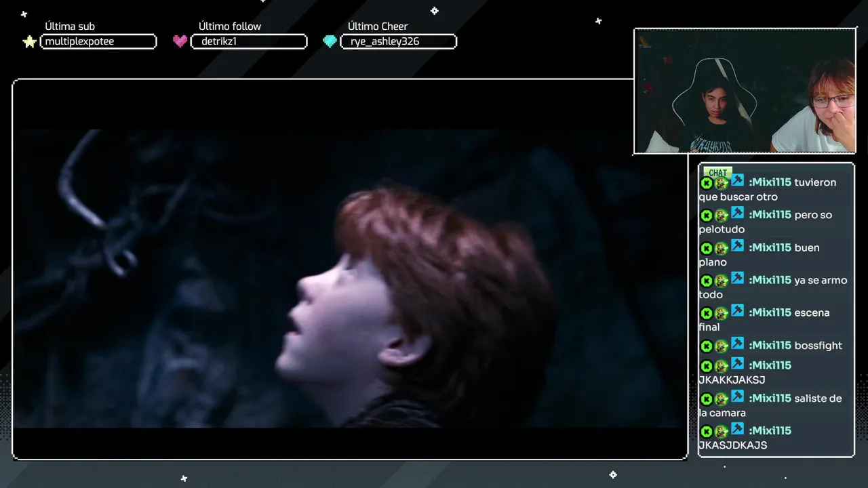Click blue arrow badge on 'bossfight' message

click(x=737, y=344)
